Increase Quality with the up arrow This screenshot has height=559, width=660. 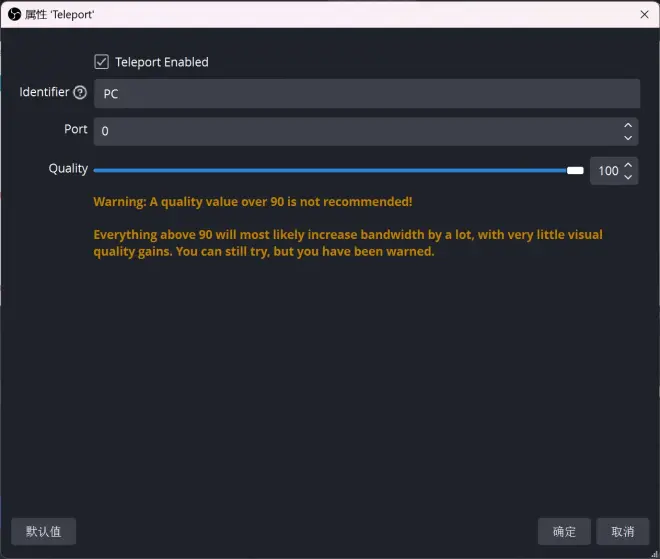[x=628, y=165]
